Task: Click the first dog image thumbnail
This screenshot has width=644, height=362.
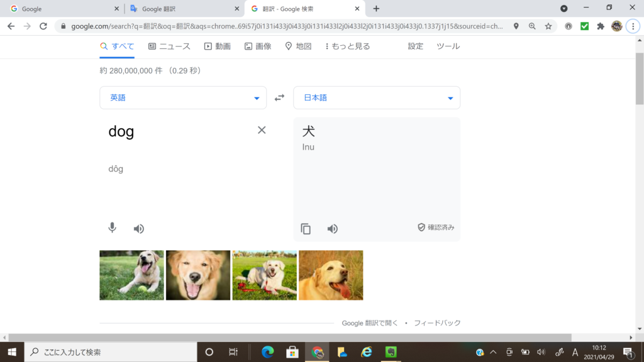Action: pos(131,275)
